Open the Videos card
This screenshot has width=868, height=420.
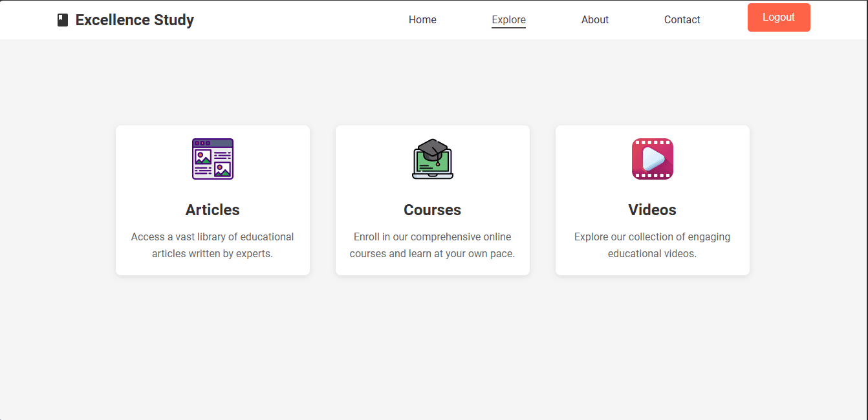pos(653,193)
